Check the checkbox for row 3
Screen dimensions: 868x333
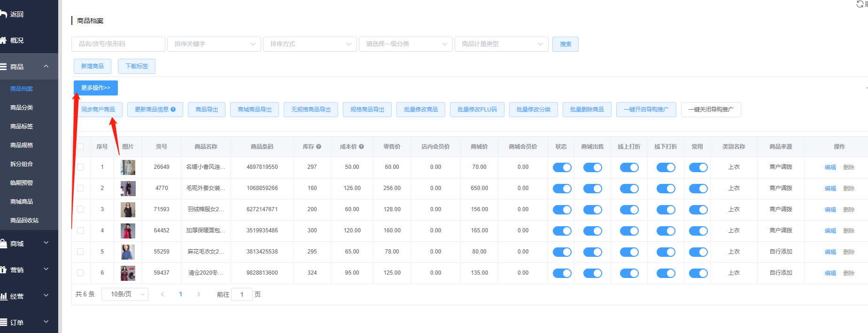80,209
